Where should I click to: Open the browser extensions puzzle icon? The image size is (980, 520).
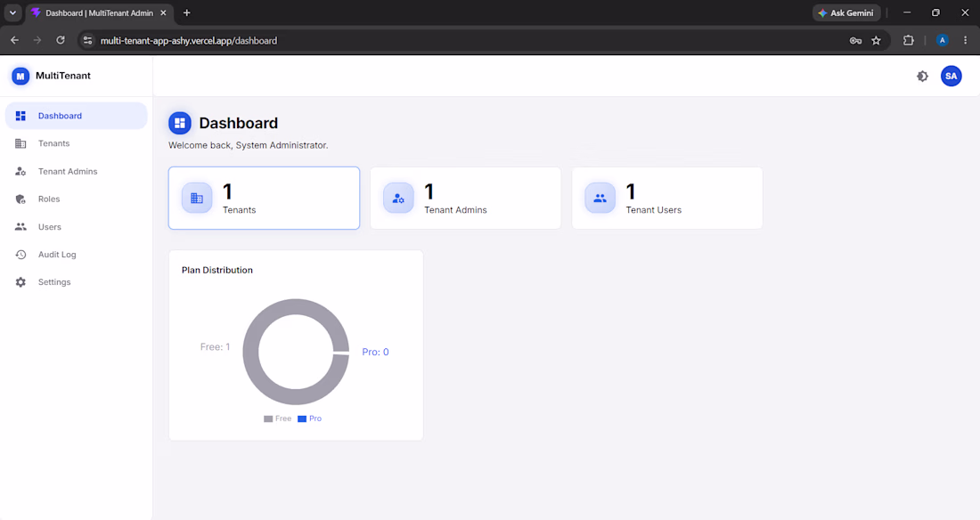908,41
